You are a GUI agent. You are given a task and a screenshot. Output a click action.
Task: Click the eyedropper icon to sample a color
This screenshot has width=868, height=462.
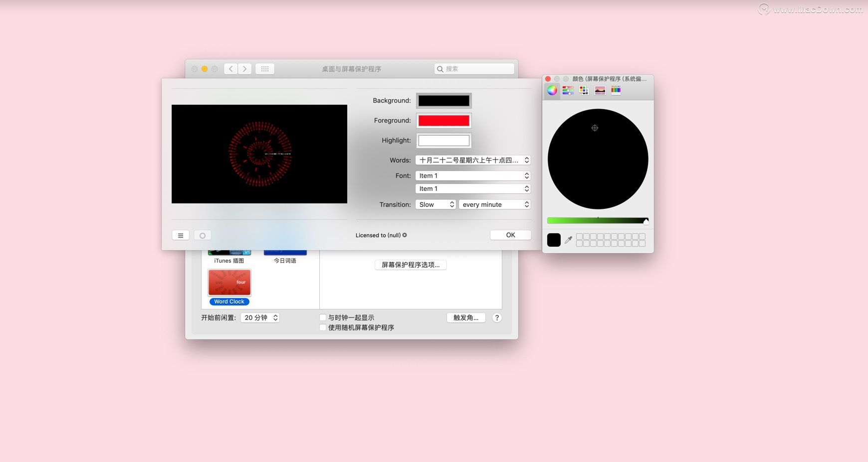tap(569, 240)
